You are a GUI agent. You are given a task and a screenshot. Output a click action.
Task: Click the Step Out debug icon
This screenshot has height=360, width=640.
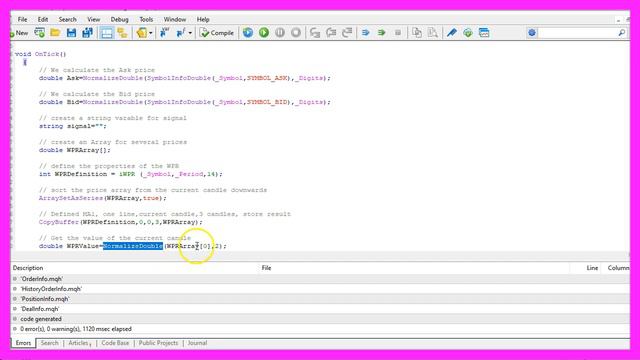347,33
